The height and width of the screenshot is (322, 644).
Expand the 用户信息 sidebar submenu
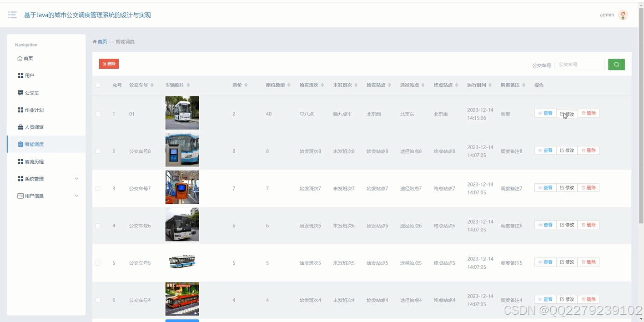pyautogui.click(x=46, y=196)
